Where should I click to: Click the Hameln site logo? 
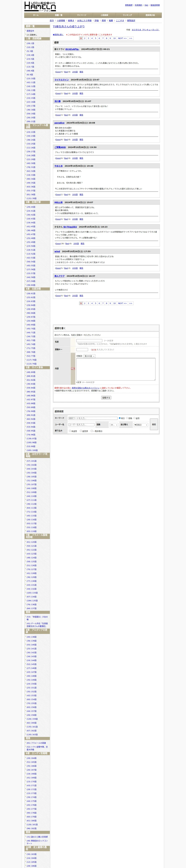click(40, 6)
